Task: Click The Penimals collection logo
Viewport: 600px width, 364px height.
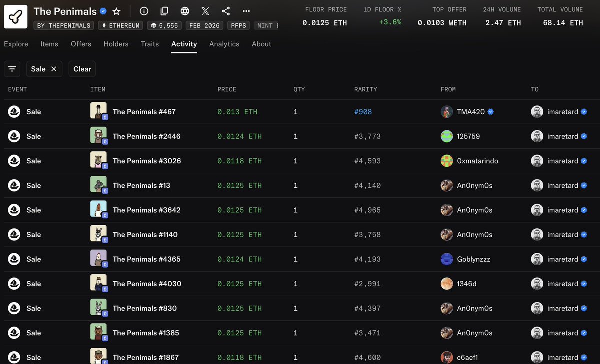Action: tap(16, 16)
